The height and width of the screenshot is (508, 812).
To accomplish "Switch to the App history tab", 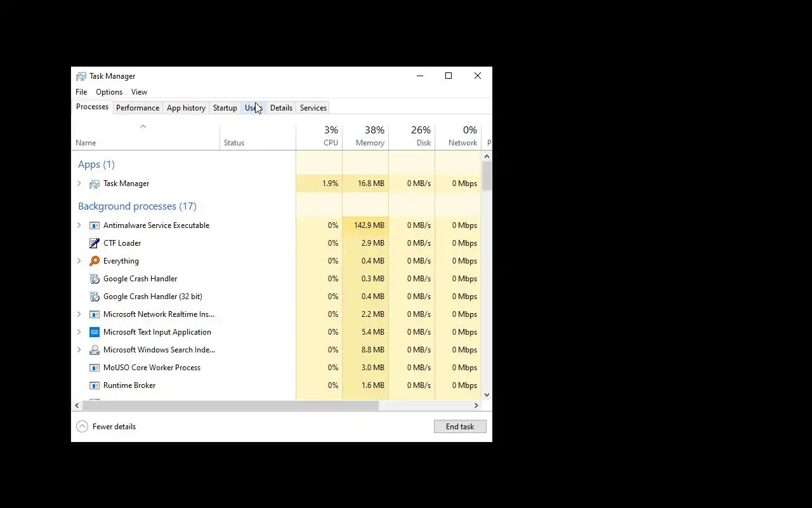I will pos(186,108).
